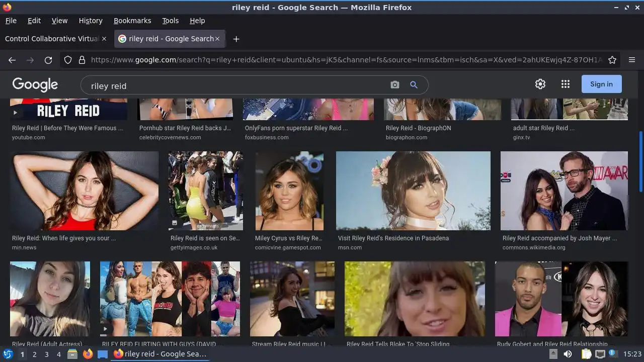Image resolution: width=644 pixels, height=362 pixels.
Task: Close the Control Collaborative Virtual tab
Action: [x=104, y=39]
